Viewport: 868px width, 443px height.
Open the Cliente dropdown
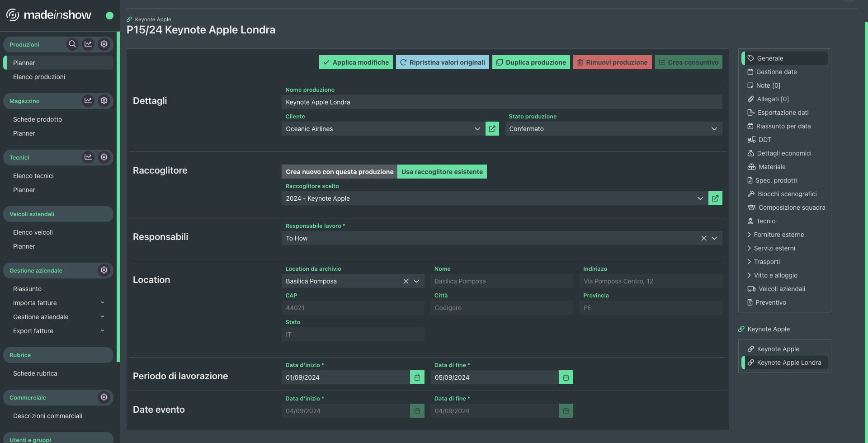[x=383, y=129]
